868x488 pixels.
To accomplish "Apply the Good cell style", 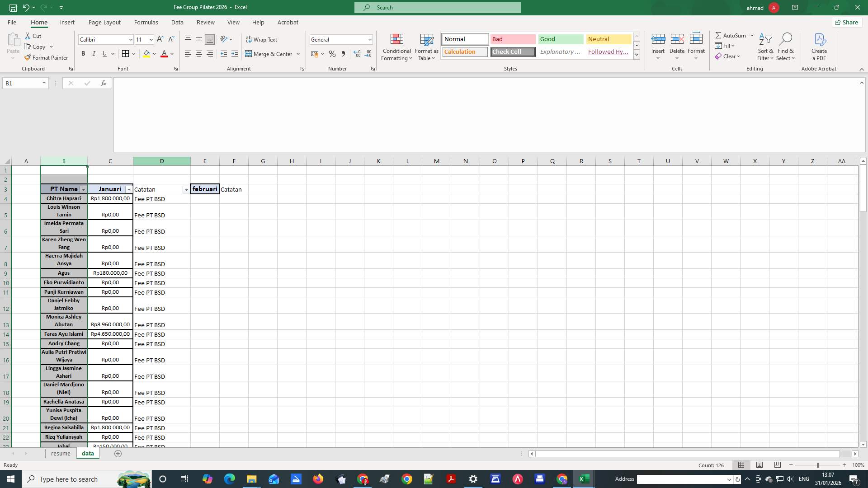I will click(x=560, y=39).
